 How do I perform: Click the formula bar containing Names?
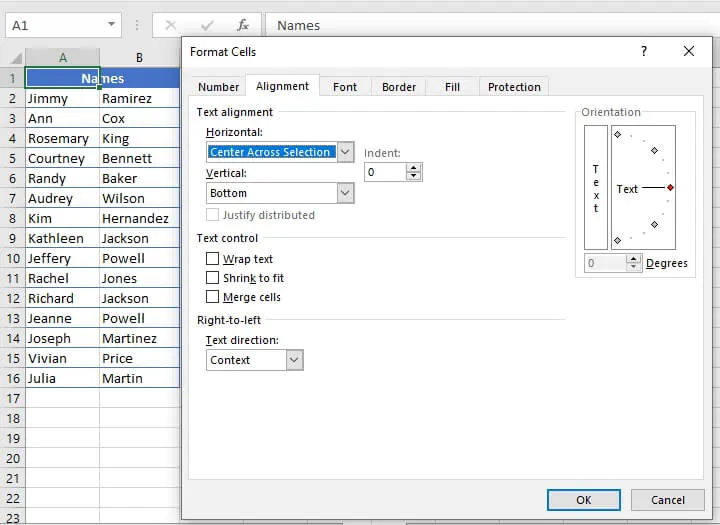(x=491, y=25)
